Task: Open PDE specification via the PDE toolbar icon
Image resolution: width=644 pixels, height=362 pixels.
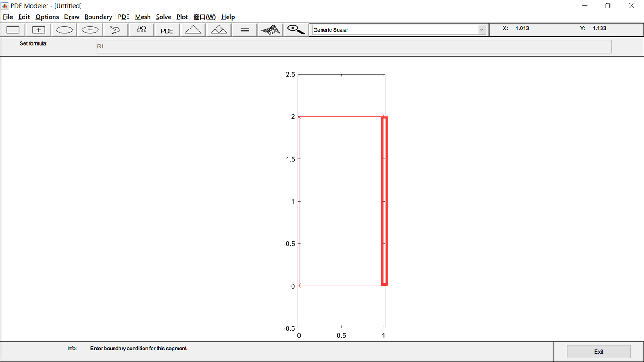Action: pyautogui.click(x=166, y=29)
